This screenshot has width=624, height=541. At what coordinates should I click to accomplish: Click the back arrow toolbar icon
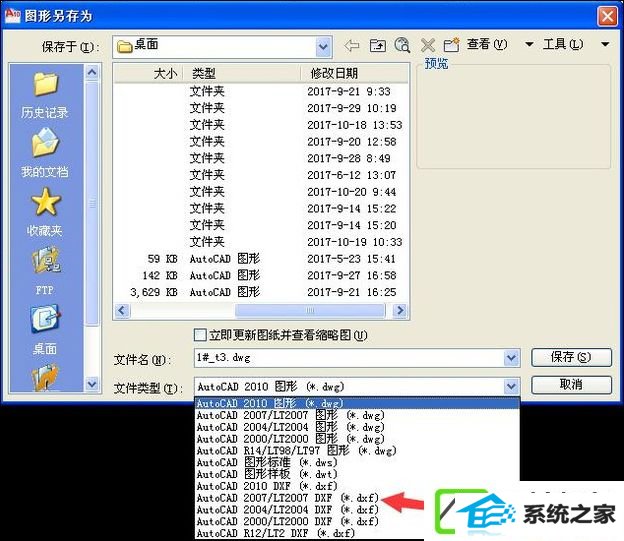coord(352,45)
